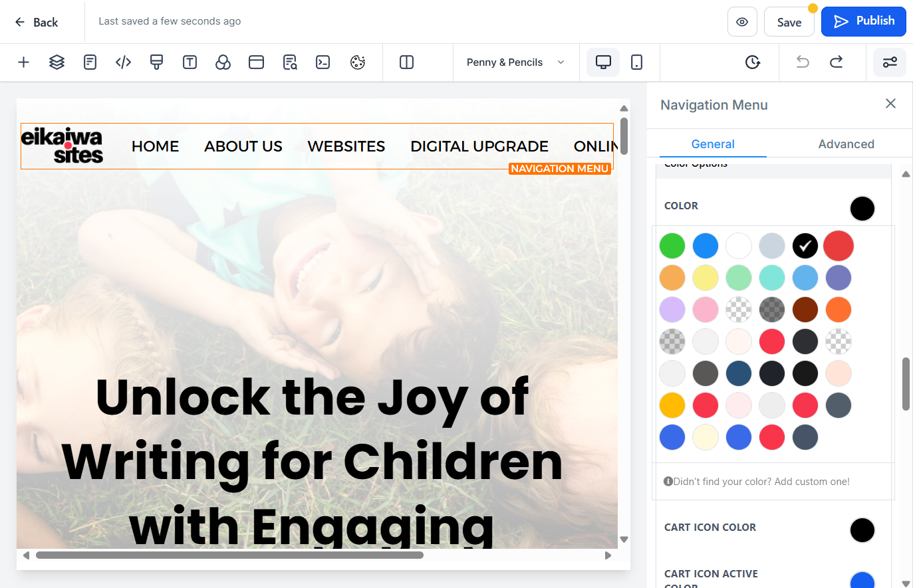The height and width of the screenshot is (588, 913).
Task: Choose the lavender color swatch
Action: click(672, 310)
